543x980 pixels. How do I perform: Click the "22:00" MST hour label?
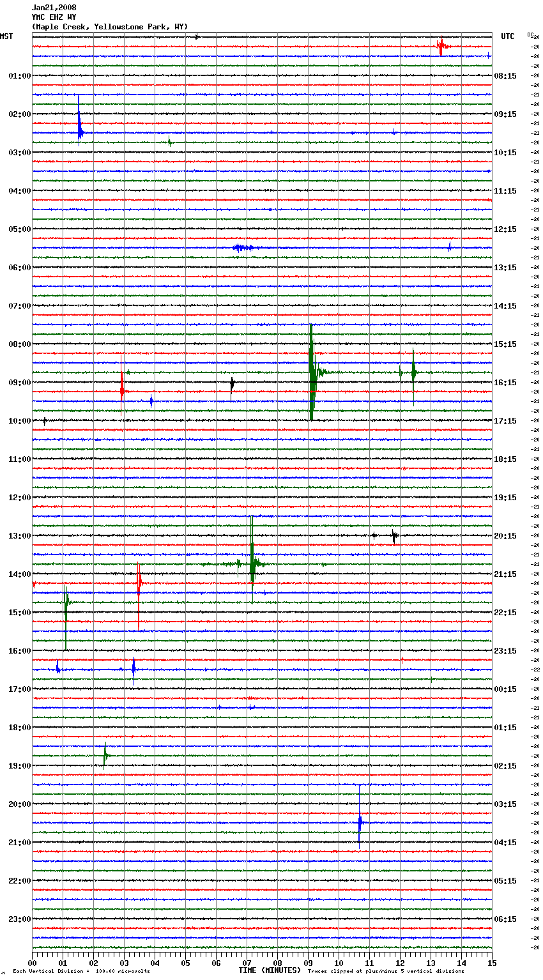click(x=20, y=881)
